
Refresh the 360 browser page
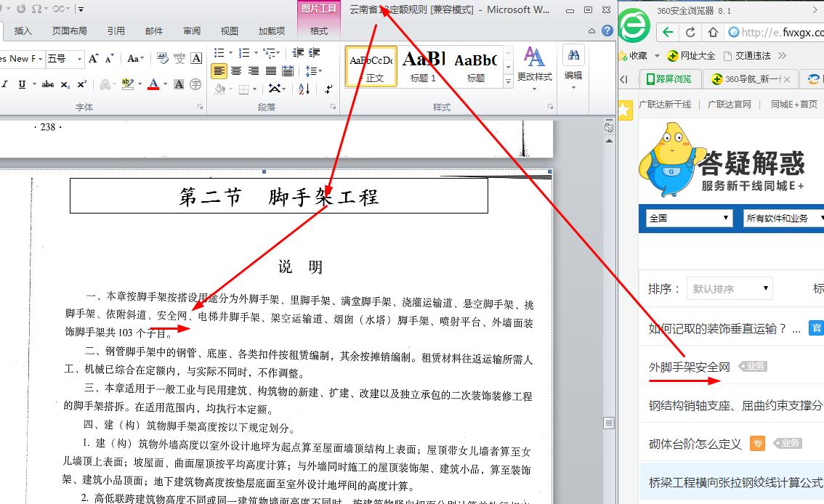pyautogui.click(x=690, y=32)
